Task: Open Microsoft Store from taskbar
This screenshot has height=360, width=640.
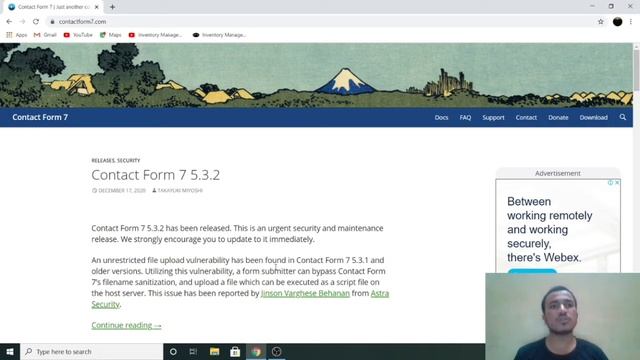Action: [235, 351]
